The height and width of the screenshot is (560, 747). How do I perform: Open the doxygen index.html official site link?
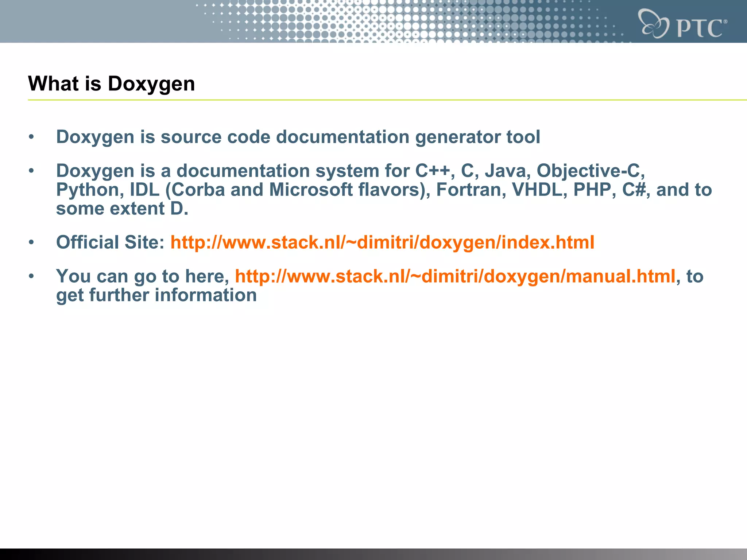382,242
